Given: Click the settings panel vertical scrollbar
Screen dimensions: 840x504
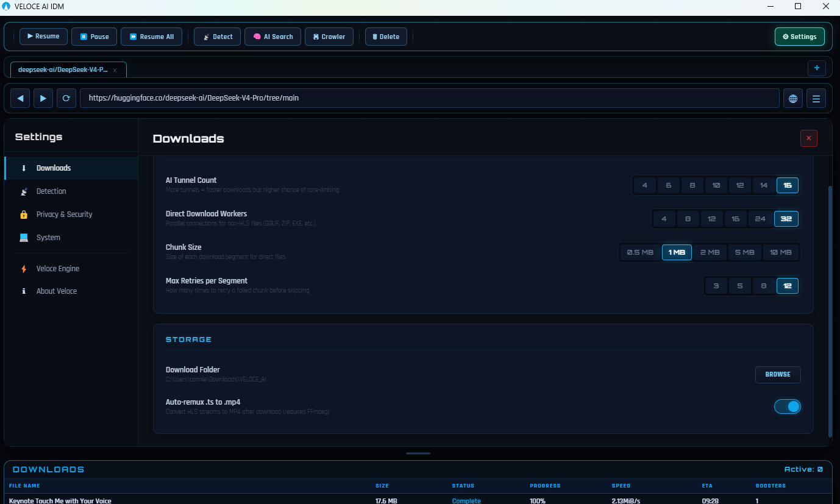Looking at the screenshot, I should point(830,311).
